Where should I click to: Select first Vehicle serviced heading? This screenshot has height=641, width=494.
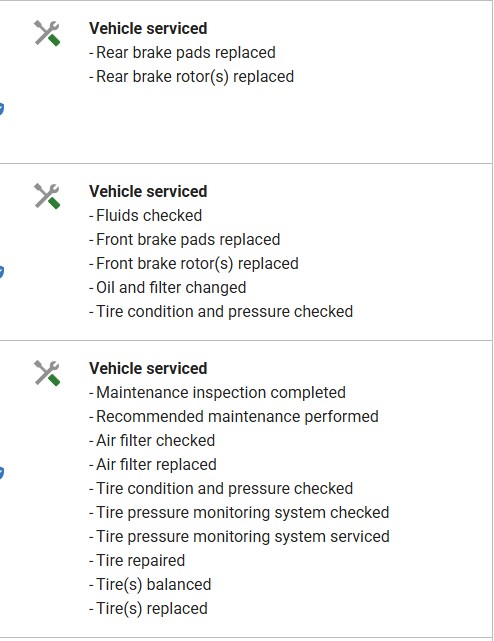148,29
